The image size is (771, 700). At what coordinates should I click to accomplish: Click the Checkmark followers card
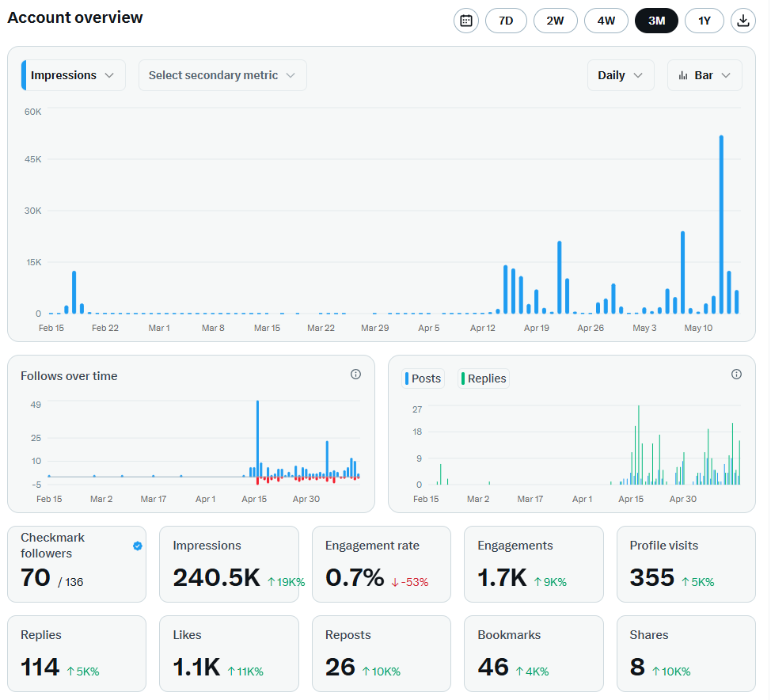point(77,564)
